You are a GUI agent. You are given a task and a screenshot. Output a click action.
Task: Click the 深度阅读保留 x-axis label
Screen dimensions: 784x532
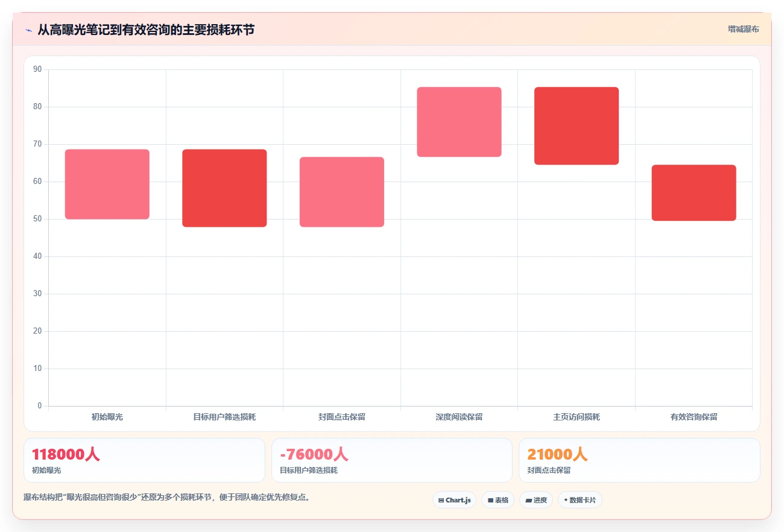pyautogui.click(x=459, y=417)
